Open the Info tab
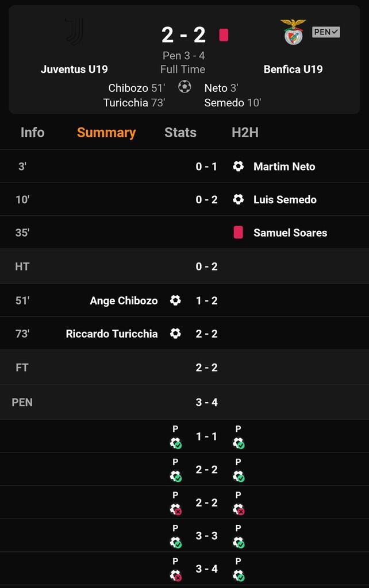 click(x=32, y=133)
